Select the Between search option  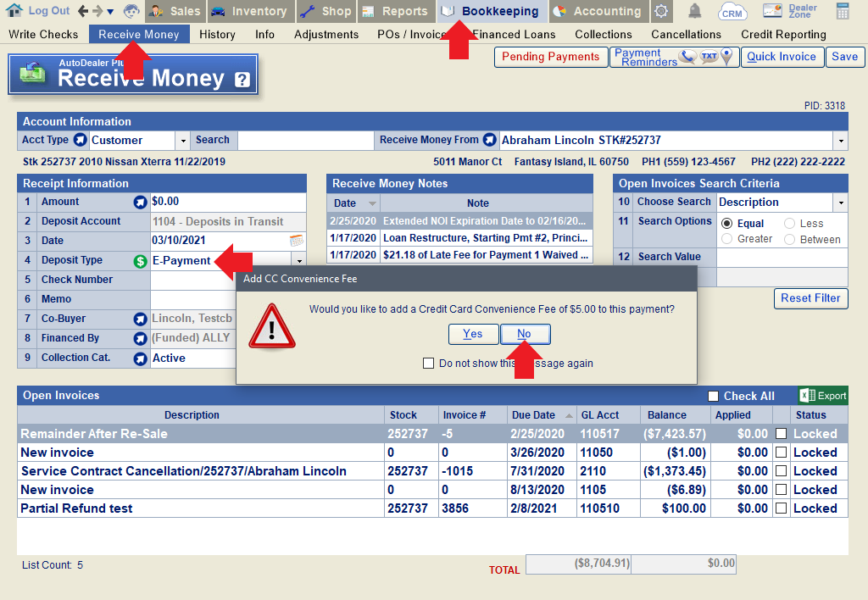tap(789, 239)
